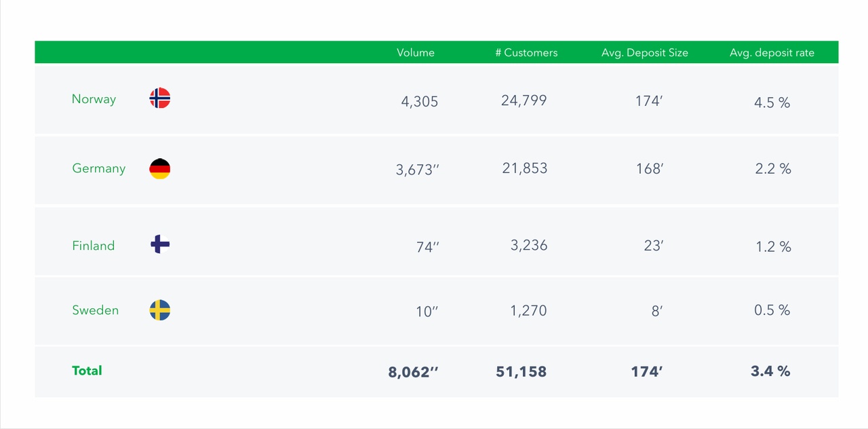Click the Finland flag icon
The image size is (868, 429).
pyautogui.click(x=160, y=244)
